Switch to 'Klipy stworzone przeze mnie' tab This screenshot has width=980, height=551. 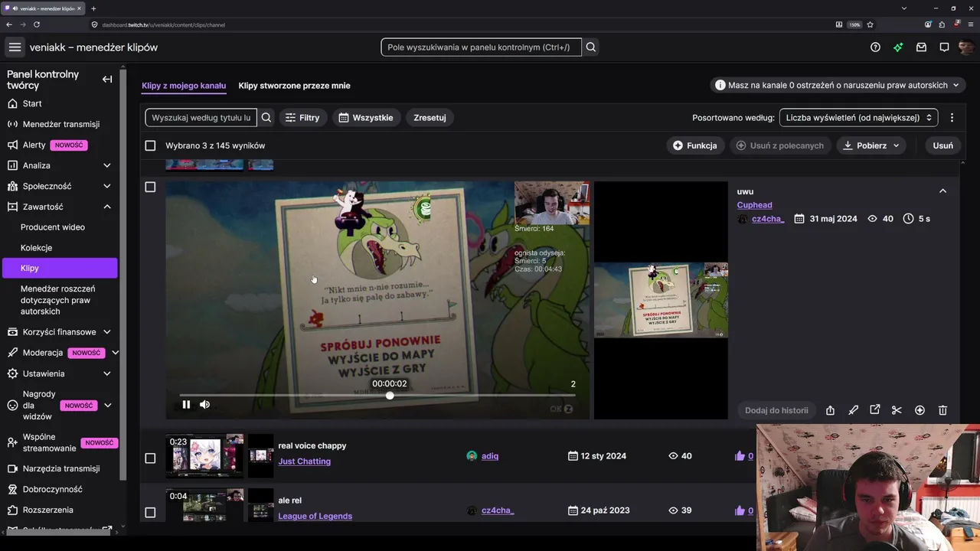pos(294,86)
